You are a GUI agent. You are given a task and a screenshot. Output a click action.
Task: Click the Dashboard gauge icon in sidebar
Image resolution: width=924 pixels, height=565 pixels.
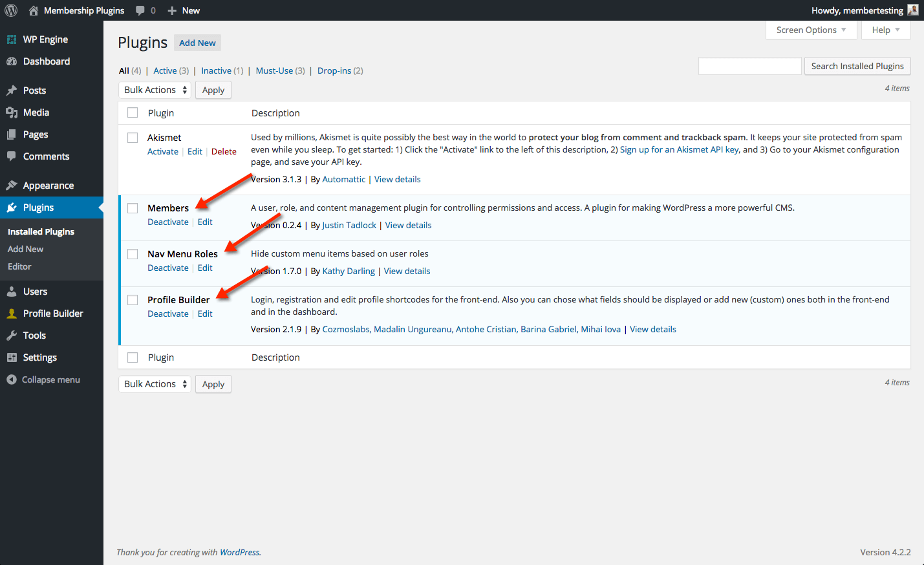(12, 61)
